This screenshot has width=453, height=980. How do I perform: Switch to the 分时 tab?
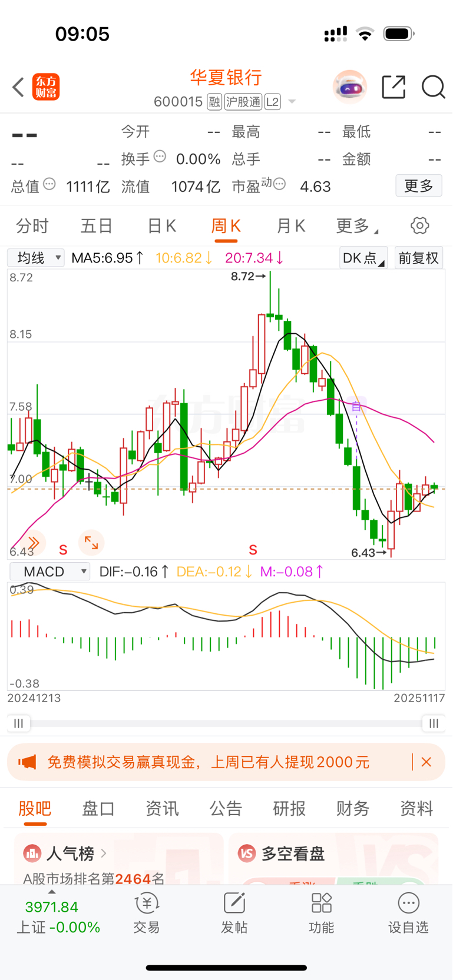(32, 225)
